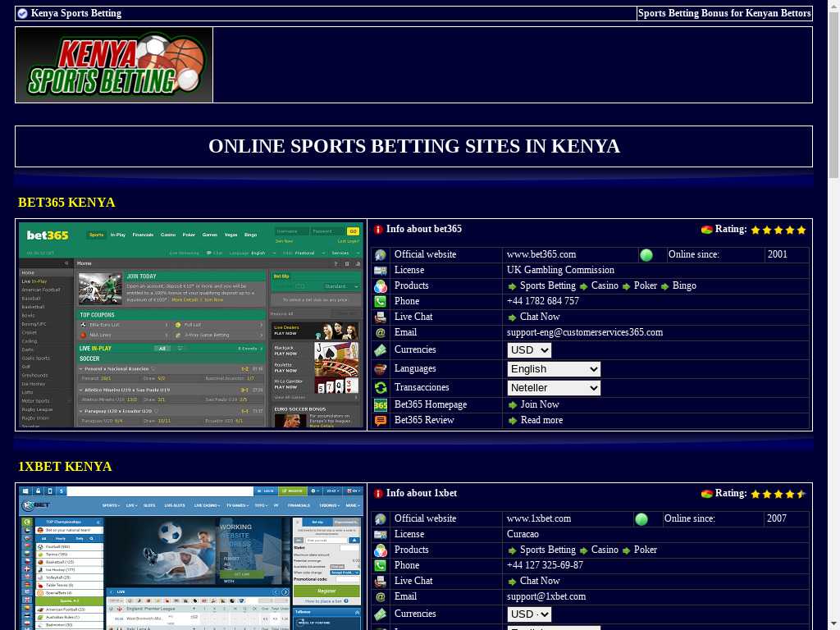This screenshot has height=630, width=840.
Task: Click the 365 icon beside Bet365 Homepage
Action: point(380,405)
